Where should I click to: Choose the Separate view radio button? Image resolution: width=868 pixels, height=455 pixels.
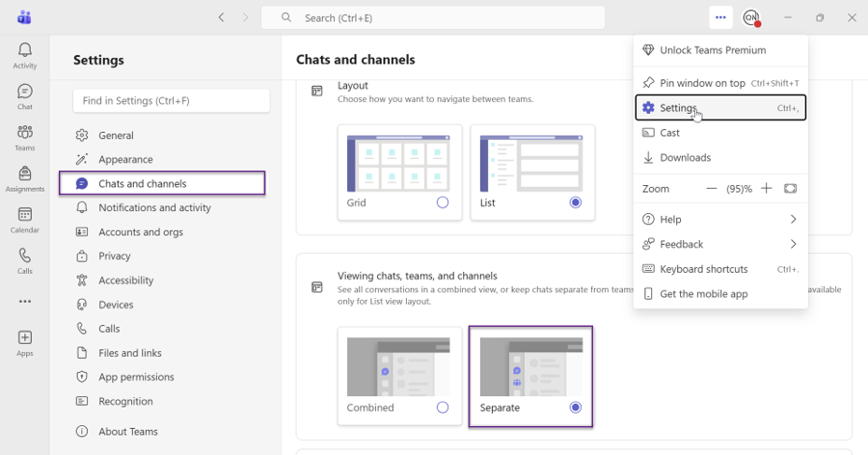(x=575, y=408)
